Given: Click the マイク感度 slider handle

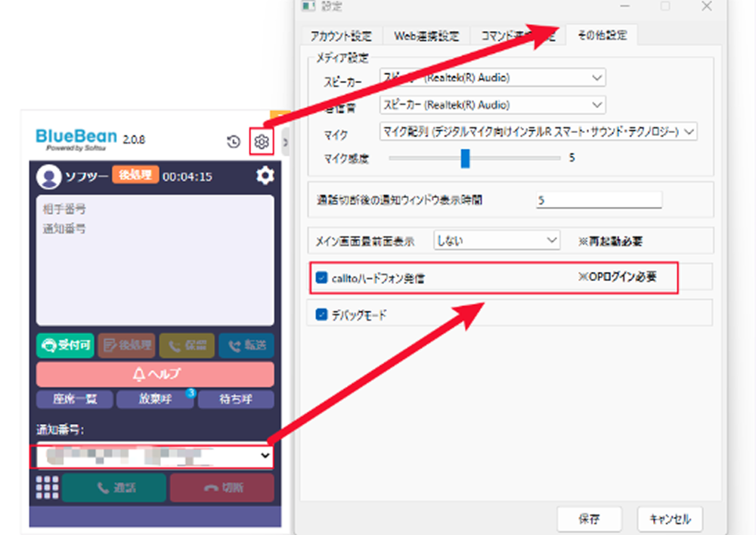Looking at the screenshot, I should pyautogui.click(x=465, y=158).
